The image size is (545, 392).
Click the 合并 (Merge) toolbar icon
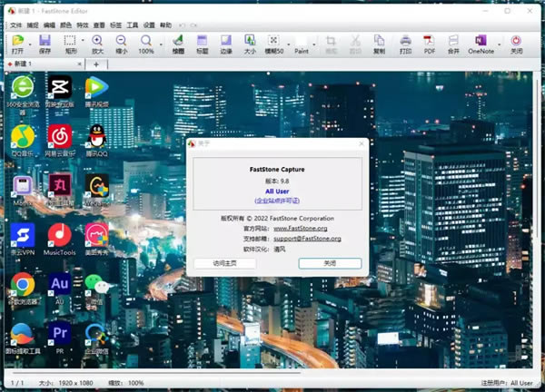tap(453, 44)
